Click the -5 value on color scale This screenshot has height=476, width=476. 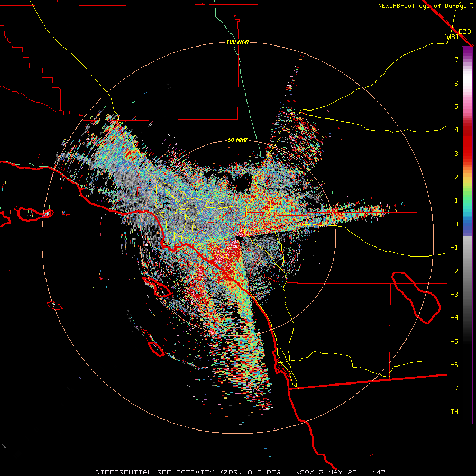pos(454,342)
